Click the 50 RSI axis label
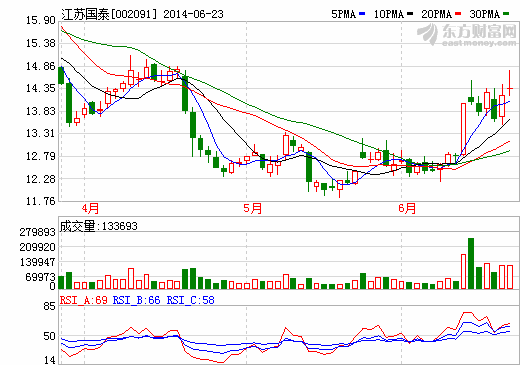 pyautogui.click(x=49, y=337)
